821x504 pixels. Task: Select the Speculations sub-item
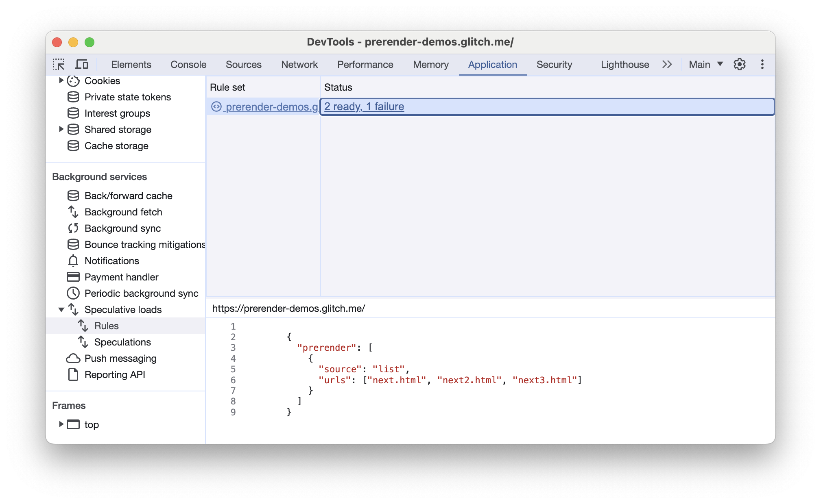click(x=122, y=342)
